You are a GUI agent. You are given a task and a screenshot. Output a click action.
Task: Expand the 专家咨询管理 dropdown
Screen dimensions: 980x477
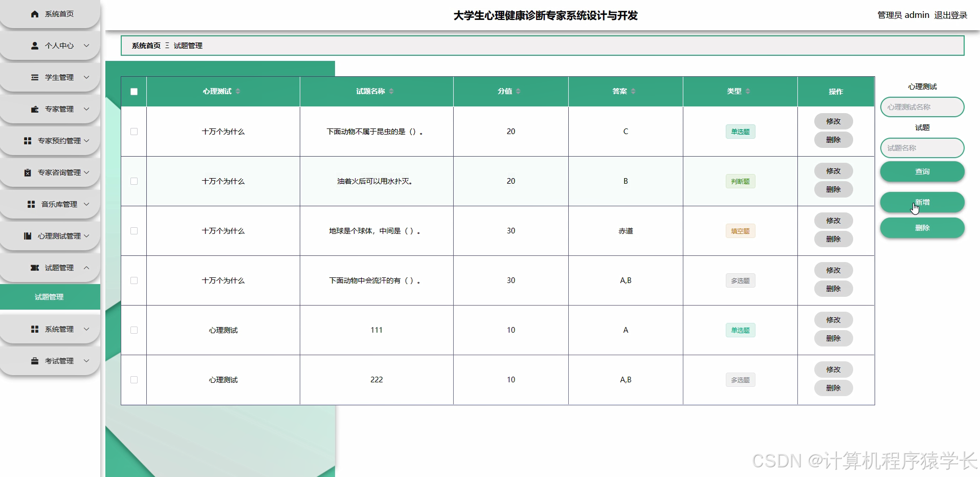pos(86,172)
